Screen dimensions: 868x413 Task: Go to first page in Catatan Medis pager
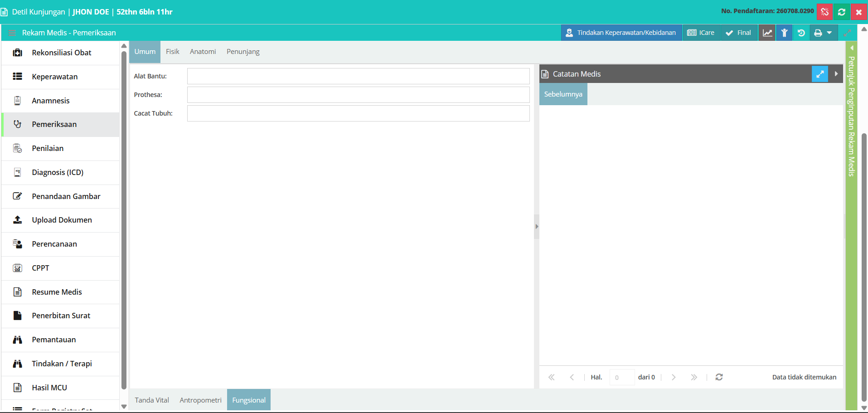(552, 377)
